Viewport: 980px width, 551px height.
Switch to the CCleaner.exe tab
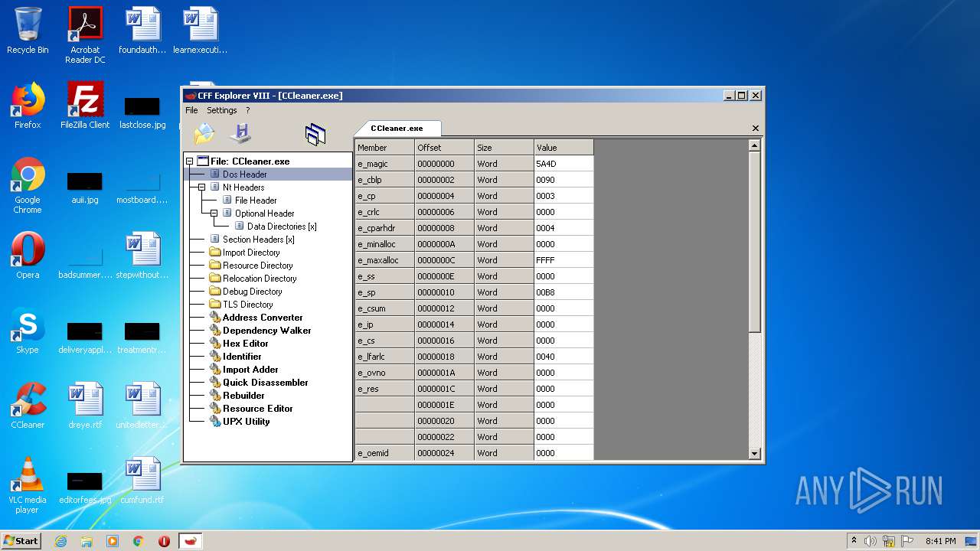coord(397,129)
